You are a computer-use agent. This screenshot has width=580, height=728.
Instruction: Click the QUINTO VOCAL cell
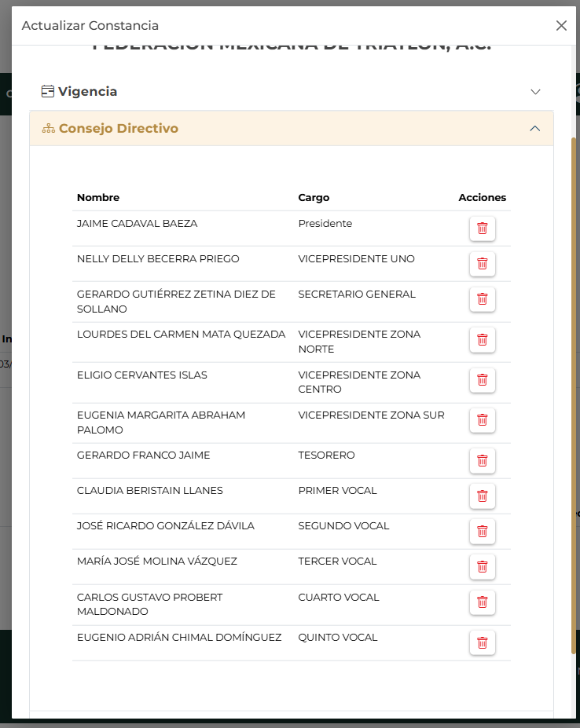tap(338, 637)
